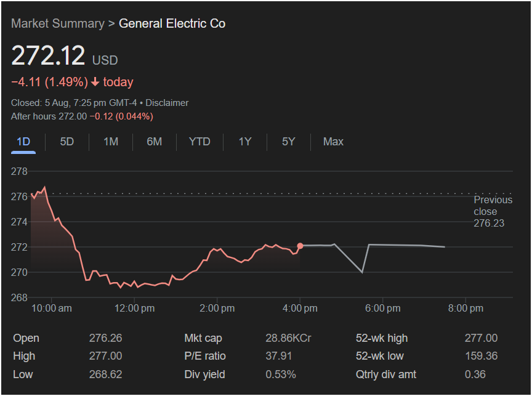Image resolution: width=532 pixels, height=396 pixels.
Task: Click the Mkt cap value 28.86KCr
Action: tap(288, 338)
